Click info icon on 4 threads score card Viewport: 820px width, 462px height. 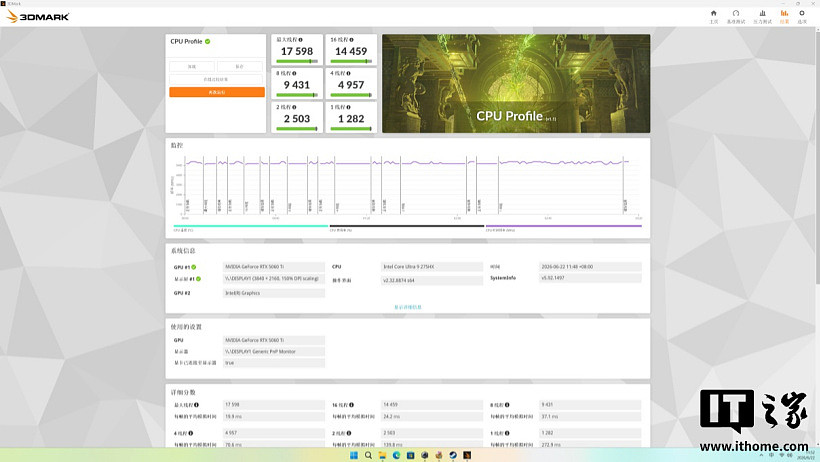[x=348, y=73]
